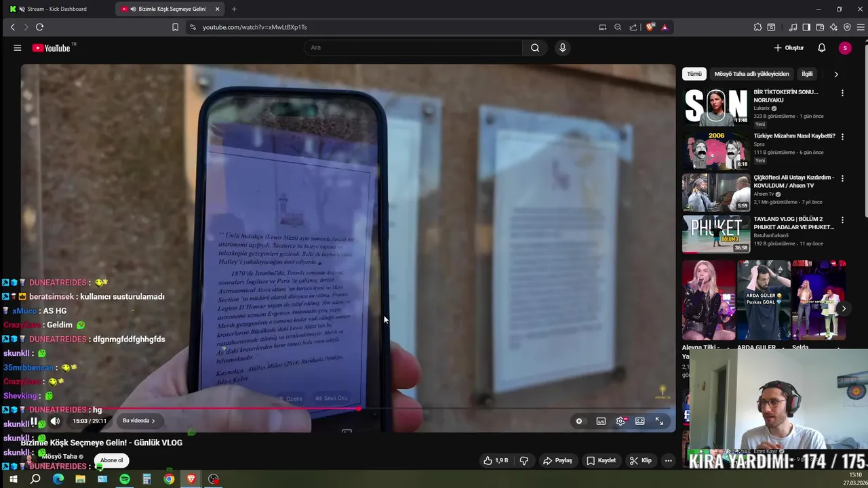Image resolution: width=868 pixels, height=488 pixels.
Task: Open the YouTube hamburger guide menu
Action: (18, 48)
